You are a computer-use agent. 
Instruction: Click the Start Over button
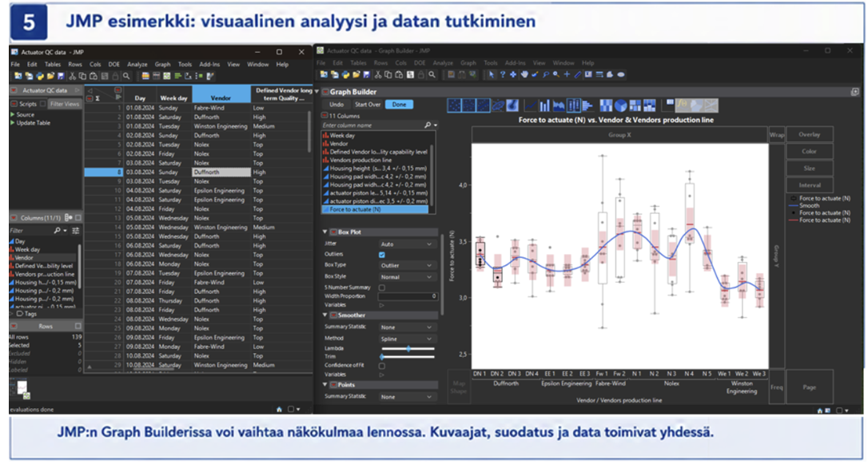coord(368,105)
